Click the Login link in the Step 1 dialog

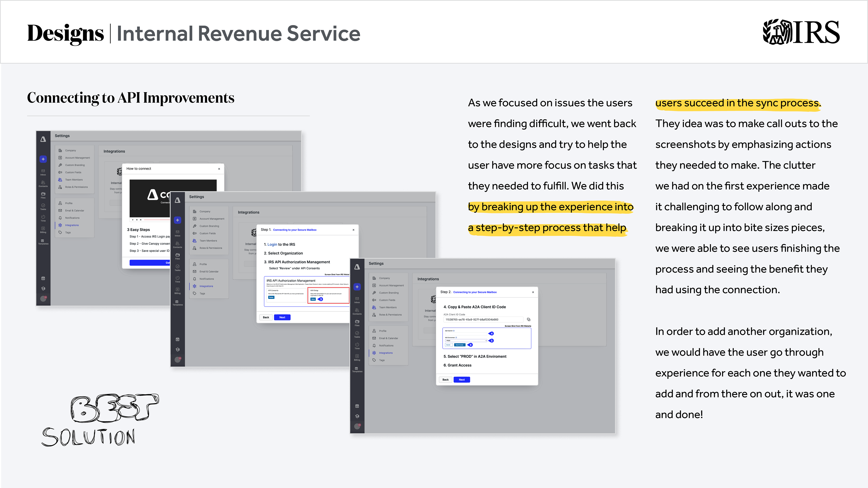[x=272, y=244]
